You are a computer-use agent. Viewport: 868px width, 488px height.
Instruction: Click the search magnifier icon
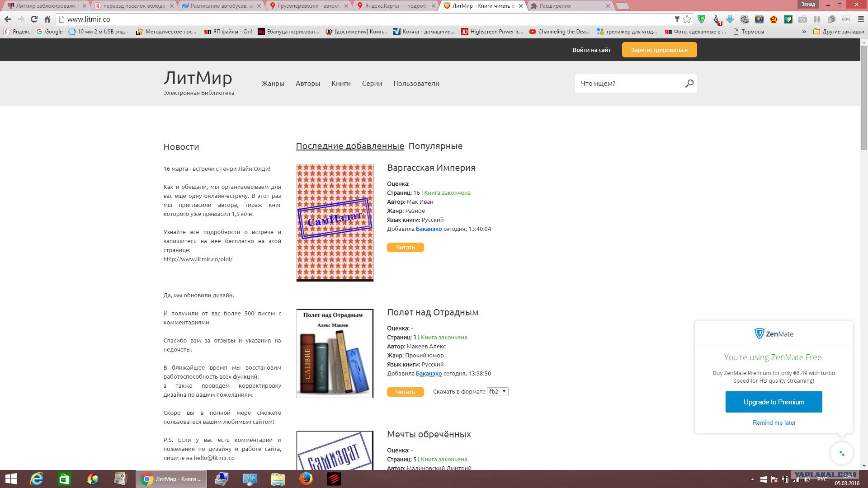coord(689,84)
